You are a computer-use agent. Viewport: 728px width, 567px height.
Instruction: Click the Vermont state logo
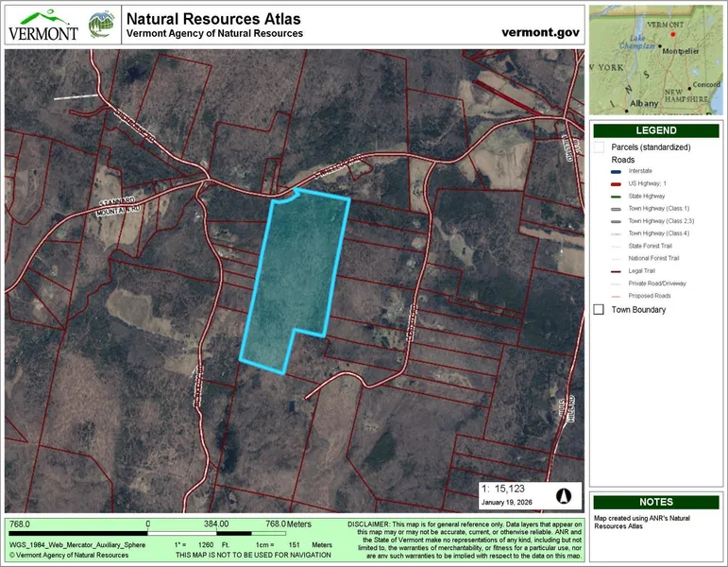click(x=43, y=25)
